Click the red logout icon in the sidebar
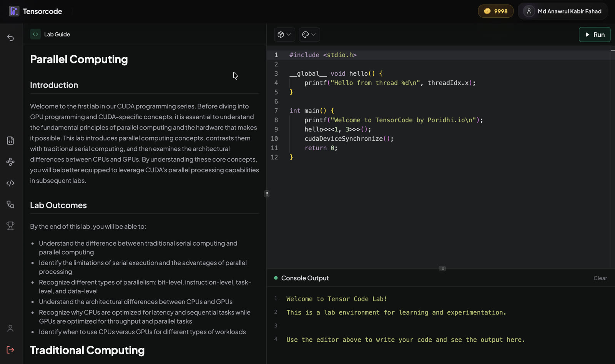This screenshot has width=615, height=364. coord(10,350)
